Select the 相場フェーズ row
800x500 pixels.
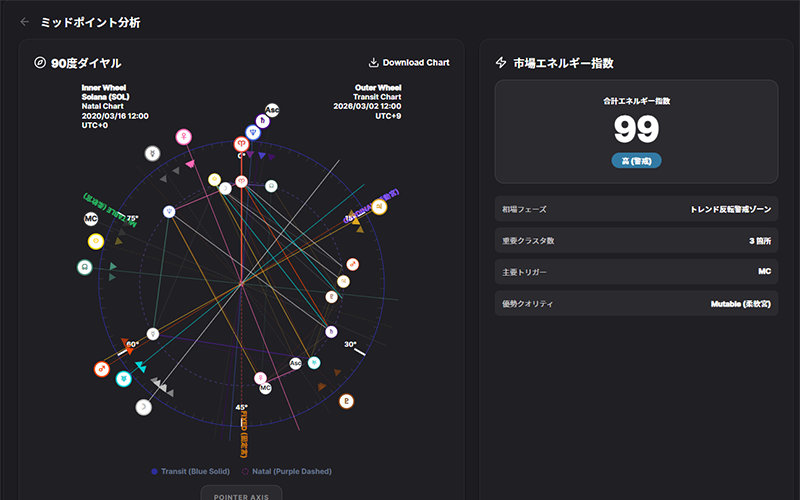tap(636, 209)
